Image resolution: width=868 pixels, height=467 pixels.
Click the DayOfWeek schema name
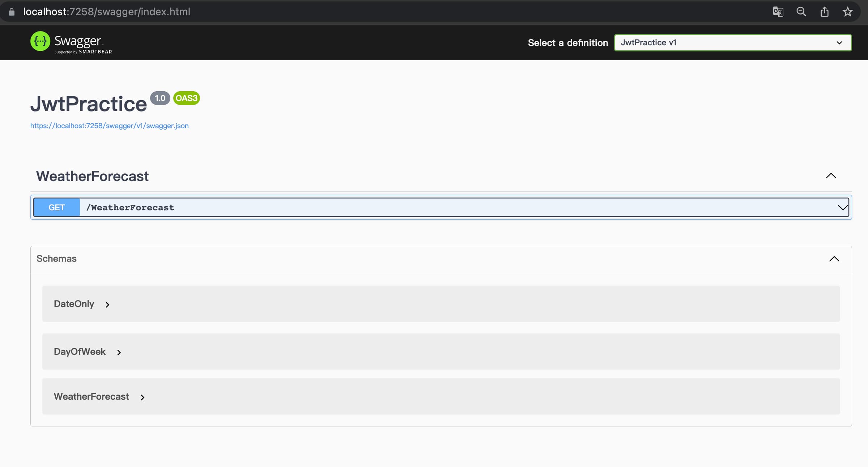(x=80, y=352)
